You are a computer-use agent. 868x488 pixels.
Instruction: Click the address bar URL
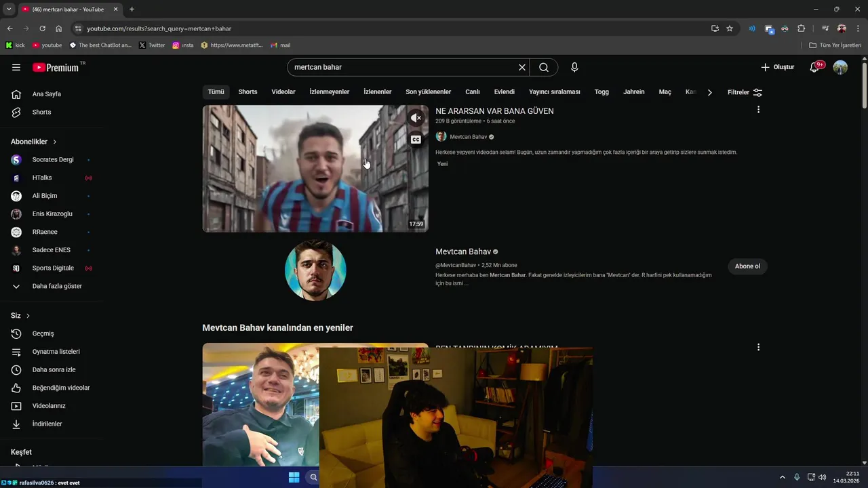[x=159, y=28]
